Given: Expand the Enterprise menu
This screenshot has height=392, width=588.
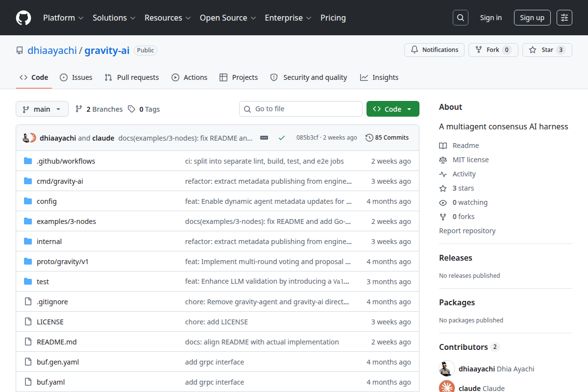Looking at the screenshot, I should point(288,18).
